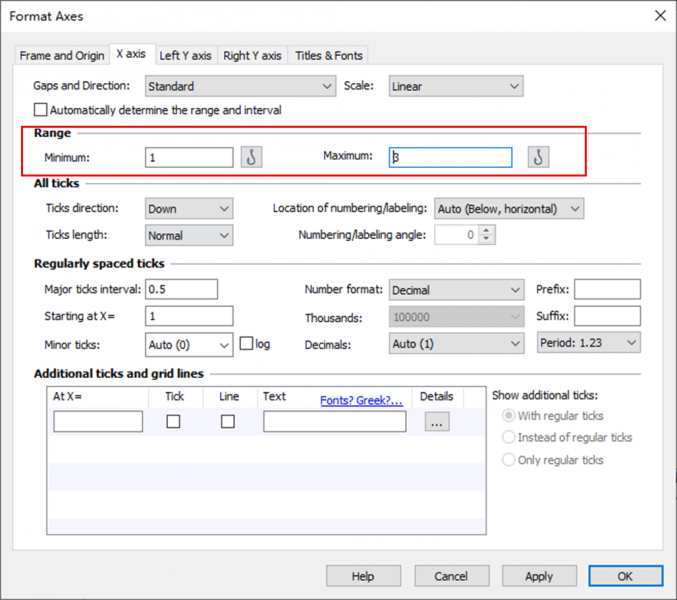Screen dimensions: 677x600
Task: Open the Titles & Fonts tab
Action: coord(330,55)
